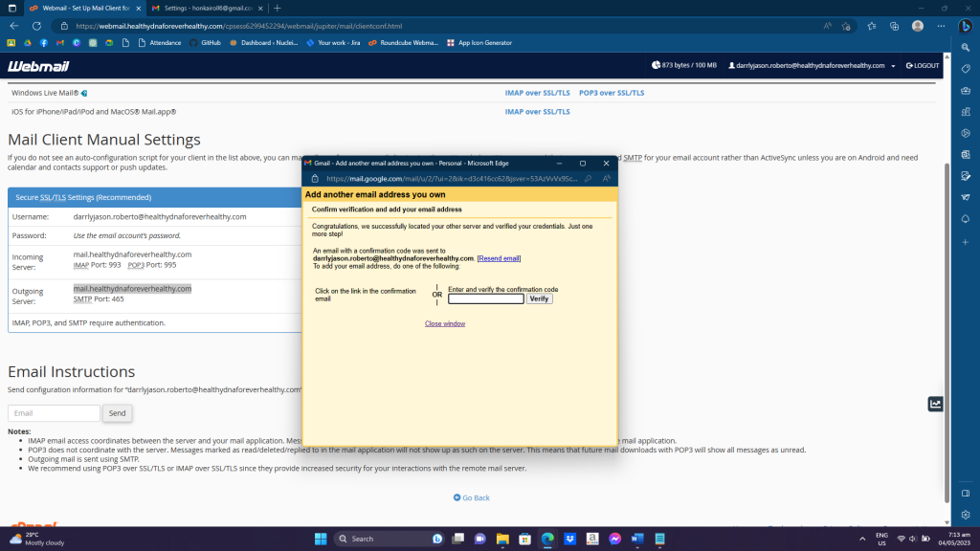Image resolution: width=980 pixels, height=551 pixels.
Task: Open Microsoft Store from the taskbar
Action: [x=525, y=539]
